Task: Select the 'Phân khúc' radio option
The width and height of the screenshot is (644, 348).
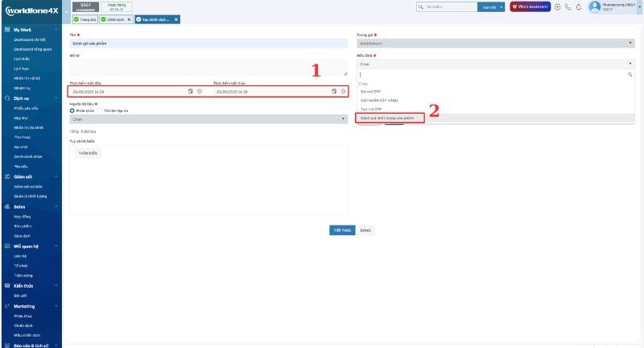Action: [x=72, y=110]
